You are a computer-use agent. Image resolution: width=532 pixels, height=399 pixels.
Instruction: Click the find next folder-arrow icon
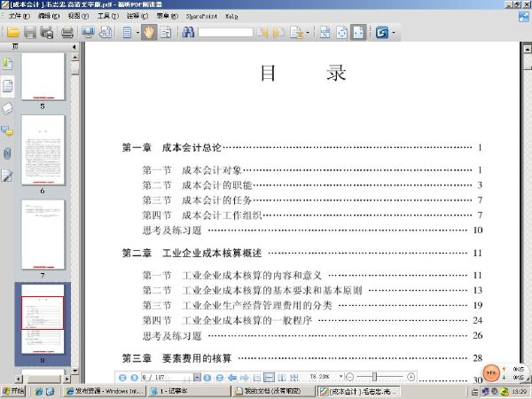tap(278, 33)
